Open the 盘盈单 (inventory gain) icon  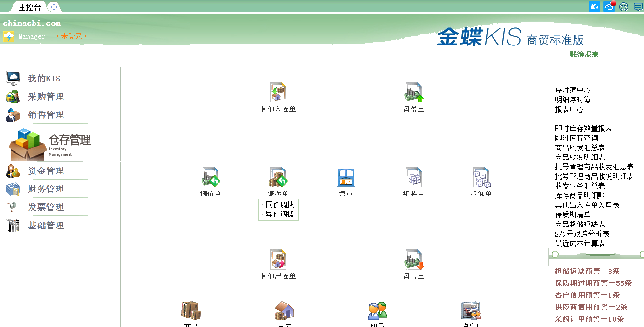[413, 93]
